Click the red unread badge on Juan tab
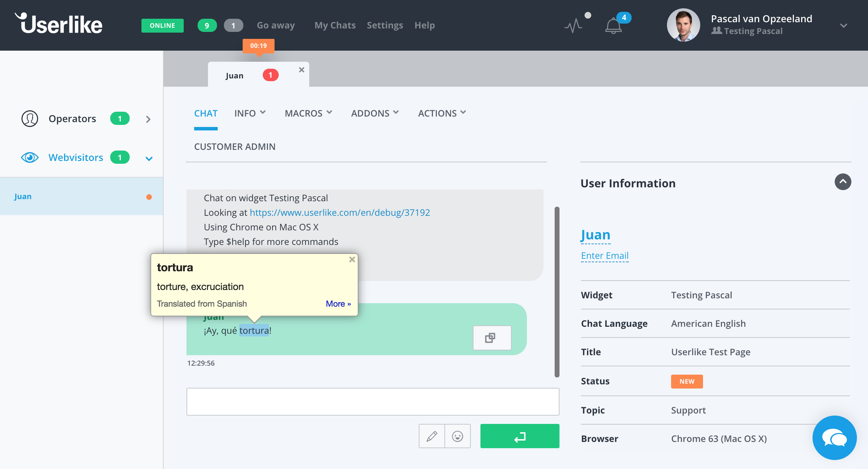 270,75
